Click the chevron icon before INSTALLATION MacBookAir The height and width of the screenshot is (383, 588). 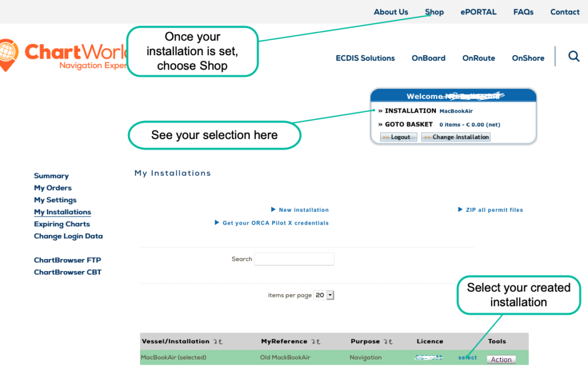(x=379, y=111)
